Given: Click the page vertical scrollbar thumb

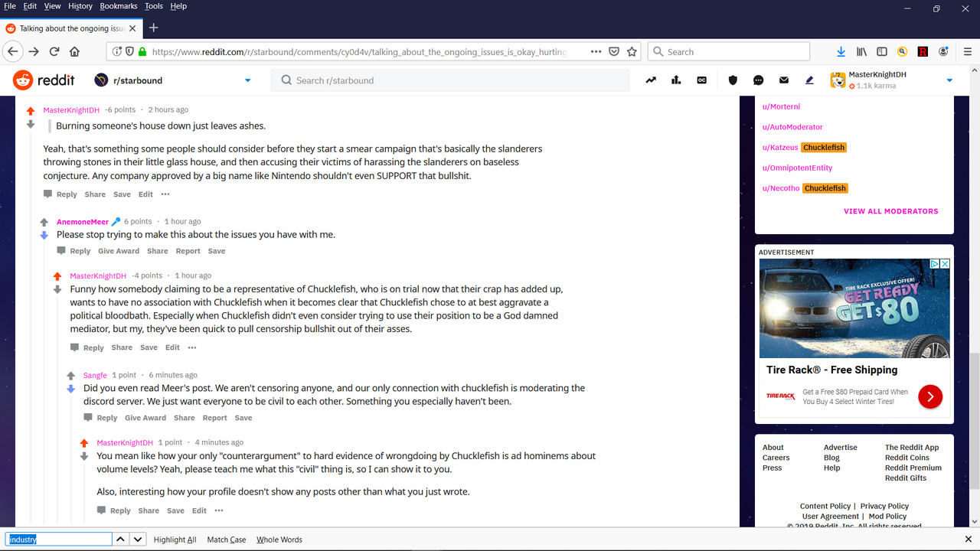Looking at the screenshot, I should [x=974, y=421].
